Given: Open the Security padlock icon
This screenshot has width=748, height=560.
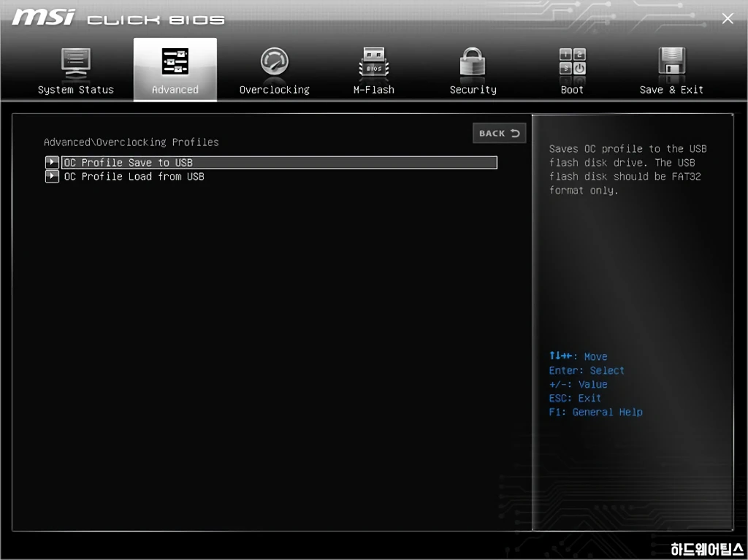Looking at the screenshot, I should [x=473, y=61].
